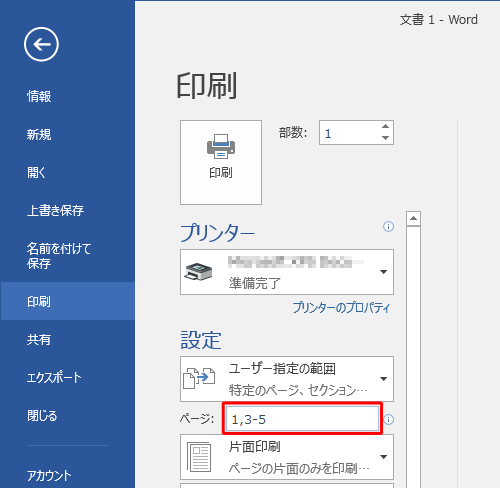
Task: Open the 共有 page
Action: (x=39, y=340)
